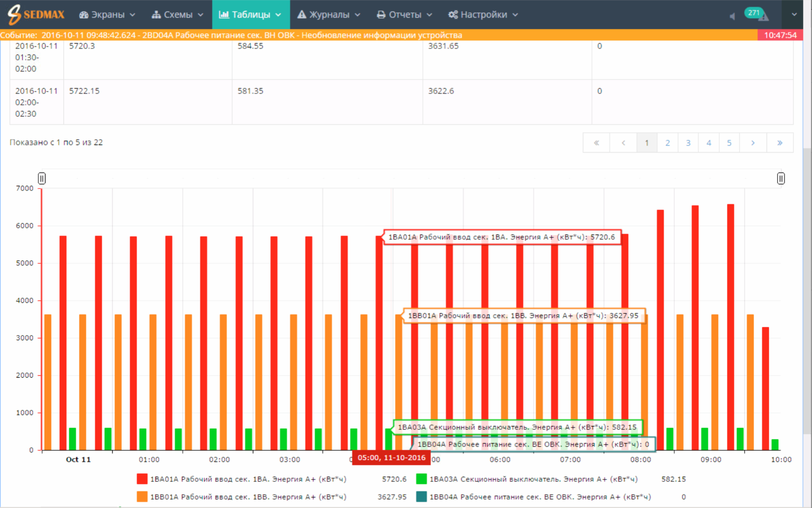Toggle 1BB01A orange series in legend
This screenshot has width=812, height=508.
[x=142, y=497]
